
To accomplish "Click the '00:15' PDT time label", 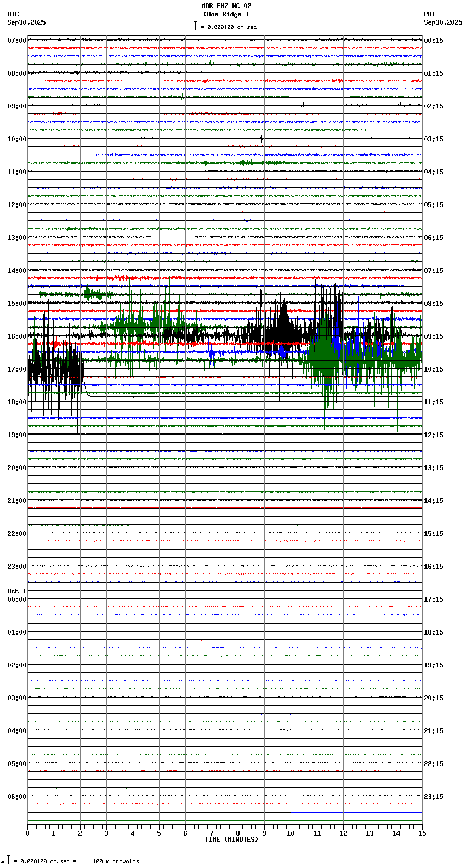I will (x=434, y=41).
